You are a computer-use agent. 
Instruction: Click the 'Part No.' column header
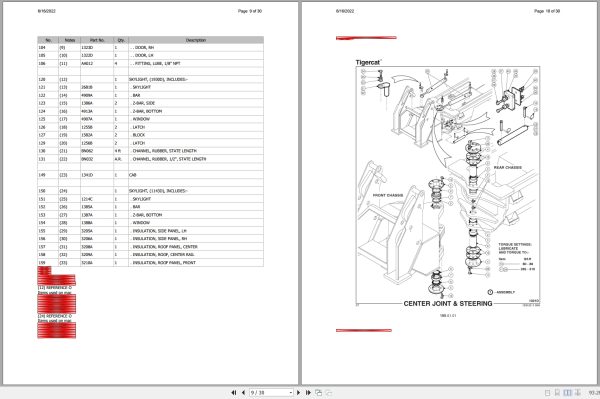coord(97,40)
